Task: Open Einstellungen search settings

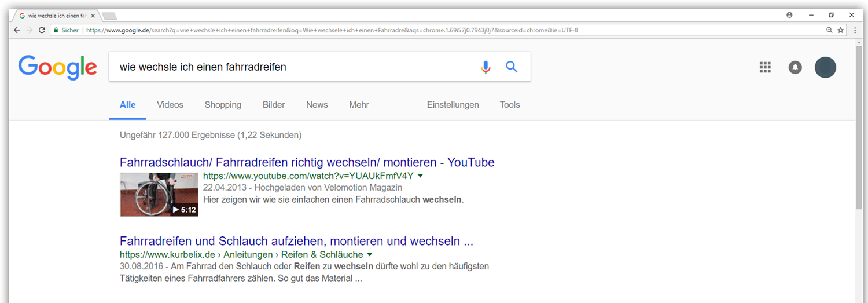Action: click(x=453, y=105)
